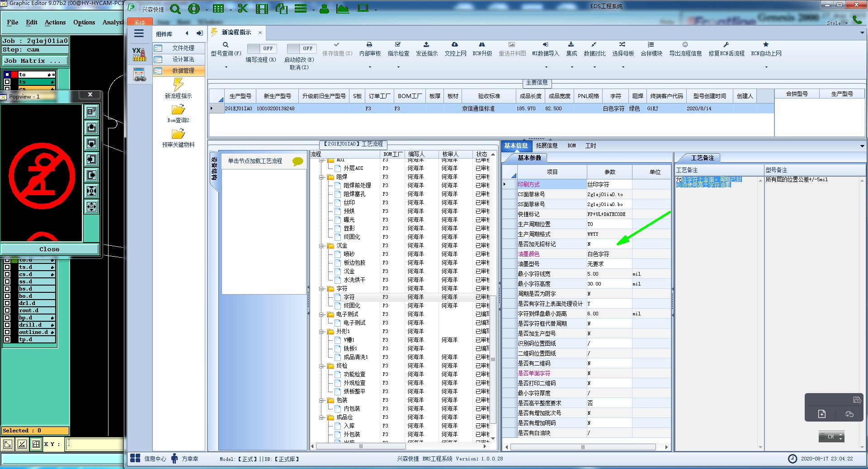Click red color swatch of layer to
This screenshot has height=469, width=868.
[14, 75]
